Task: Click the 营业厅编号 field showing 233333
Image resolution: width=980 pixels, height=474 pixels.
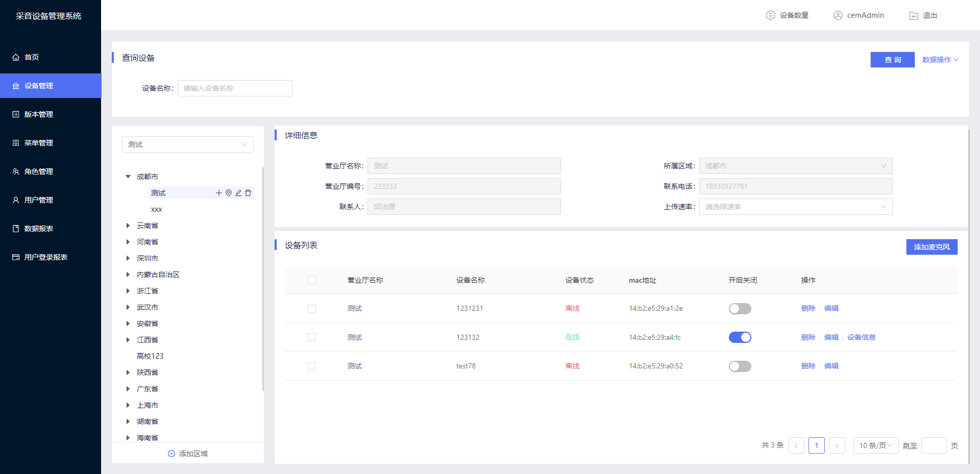Action: coord(464,186)
